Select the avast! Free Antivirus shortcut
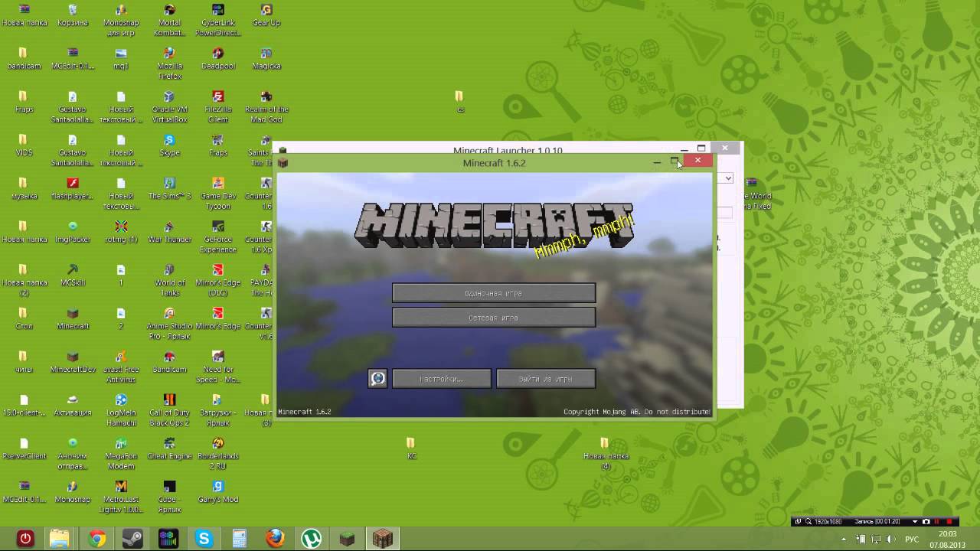The height and width of the screenshot is (551, 980). pyautogui.click(x=121, y=368)
